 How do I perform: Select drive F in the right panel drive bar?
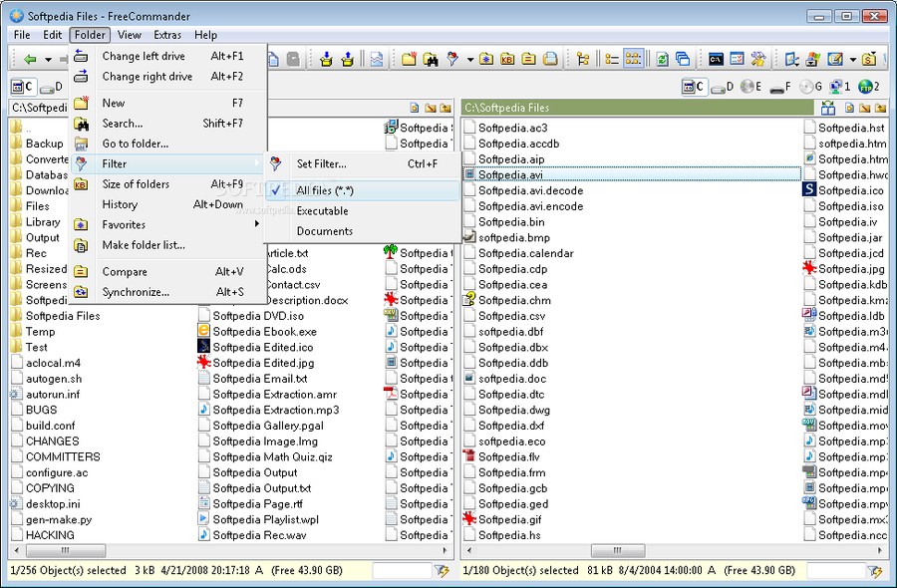(x=780, y=87)
